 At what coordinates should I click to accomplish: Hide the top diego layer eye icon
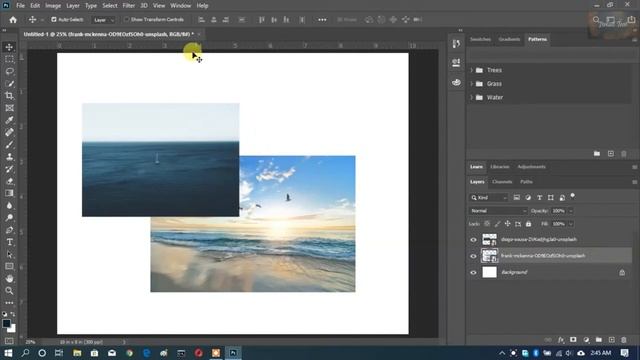[473, 240]
